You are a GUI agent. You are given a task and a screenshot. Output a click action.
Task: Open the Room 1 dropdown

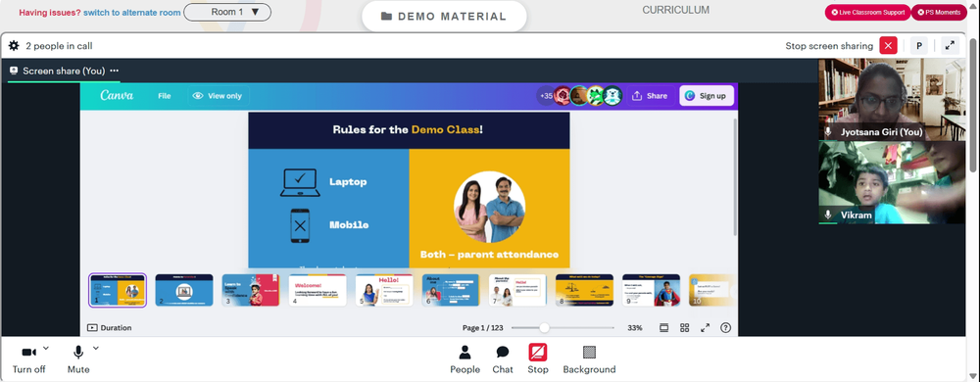(227, 12)
